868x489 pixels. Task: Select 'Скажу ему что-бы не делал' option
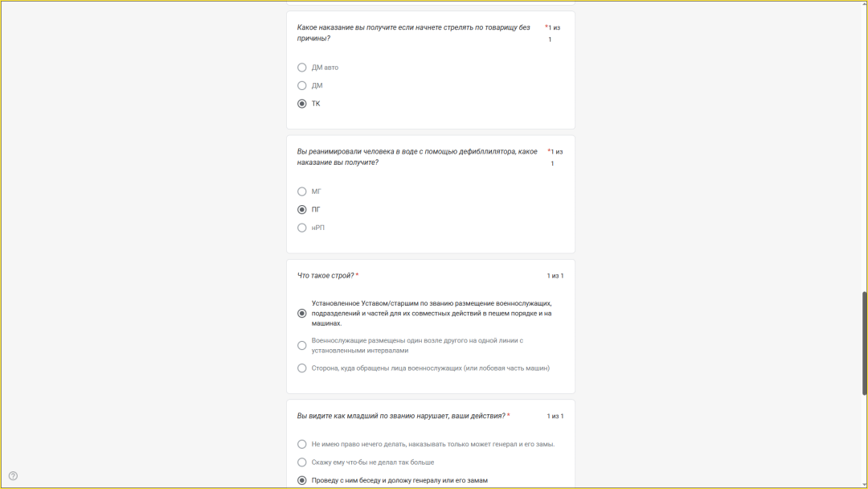(x=302, y=462)
